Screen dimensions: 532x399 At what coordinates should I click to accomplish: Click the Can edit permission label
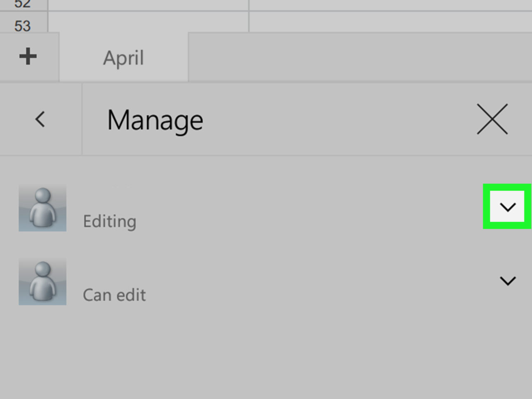pyautogui.click(x=114, y=295)
